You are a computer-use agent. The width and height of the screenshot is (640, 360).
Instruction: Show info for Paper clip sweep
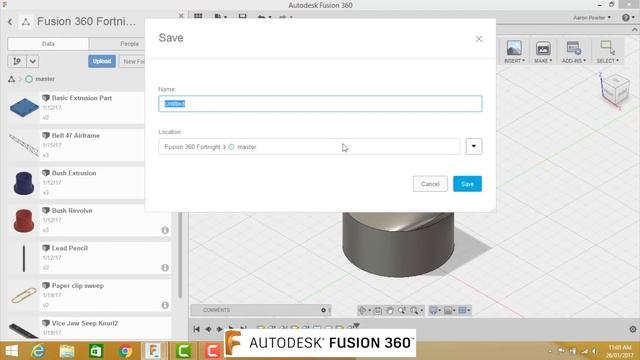(x=165, y=305)
